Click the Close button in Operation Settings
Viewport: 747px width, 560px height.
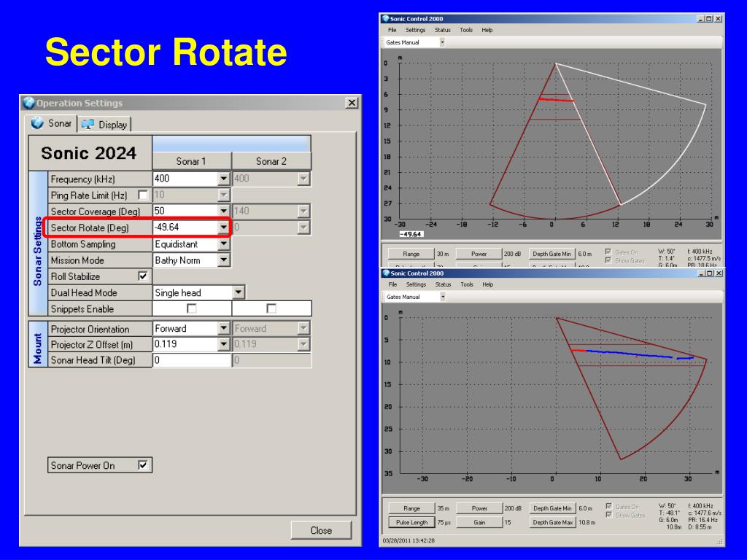321,530
